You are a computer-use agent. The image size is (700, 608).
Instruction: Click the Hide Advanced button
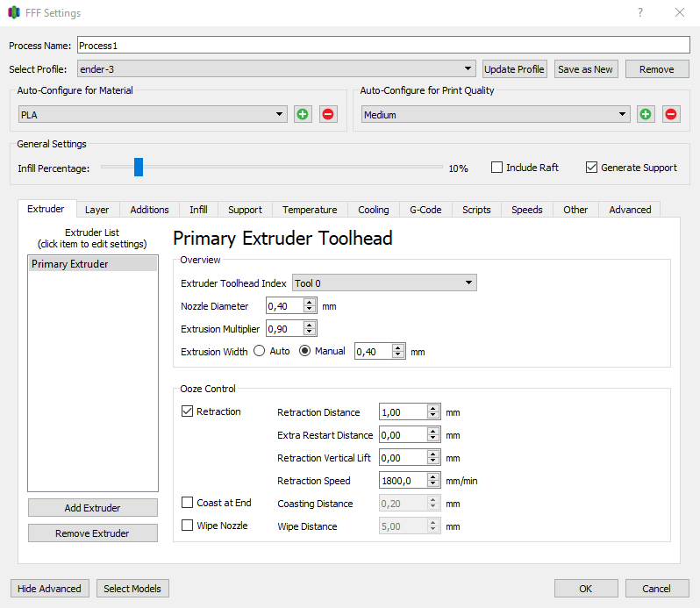(49, 589)
